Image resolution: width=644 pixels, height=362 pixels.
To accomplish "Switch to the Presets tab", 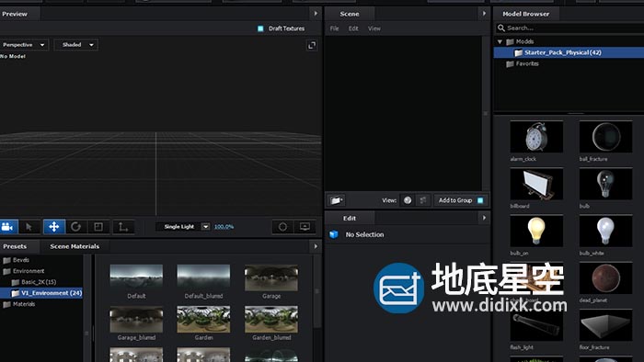I will tap(15, 246).
